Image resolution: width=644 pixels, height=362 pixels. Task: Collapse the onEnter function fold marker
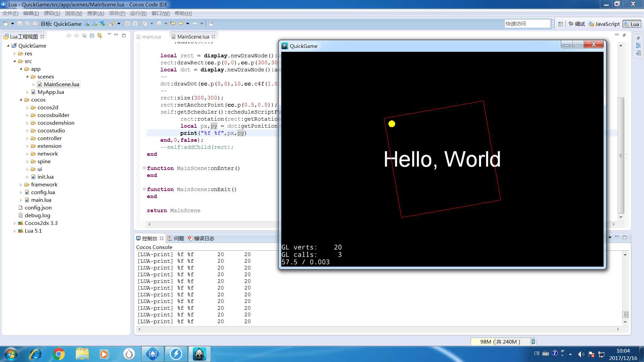tap(144, 168)
